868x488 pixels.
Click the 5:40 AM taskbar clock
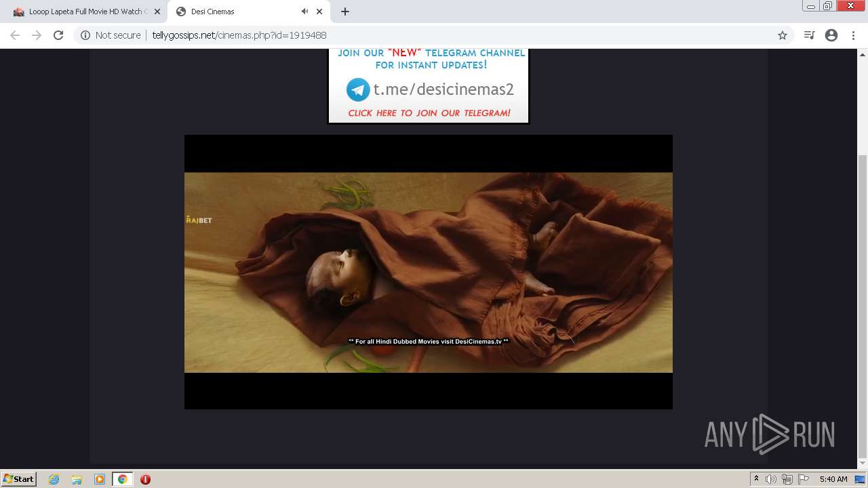(833, 479)
